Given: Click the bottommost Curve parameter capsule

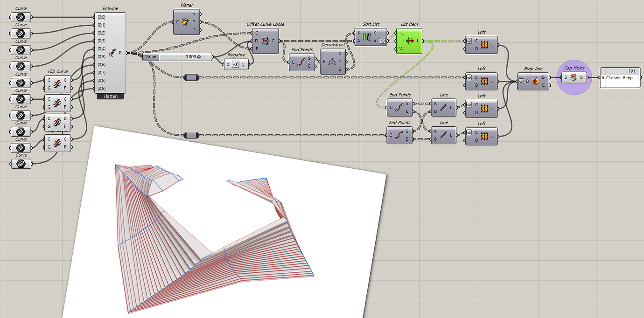Looking at the screenshot, I should coord(21,163).
